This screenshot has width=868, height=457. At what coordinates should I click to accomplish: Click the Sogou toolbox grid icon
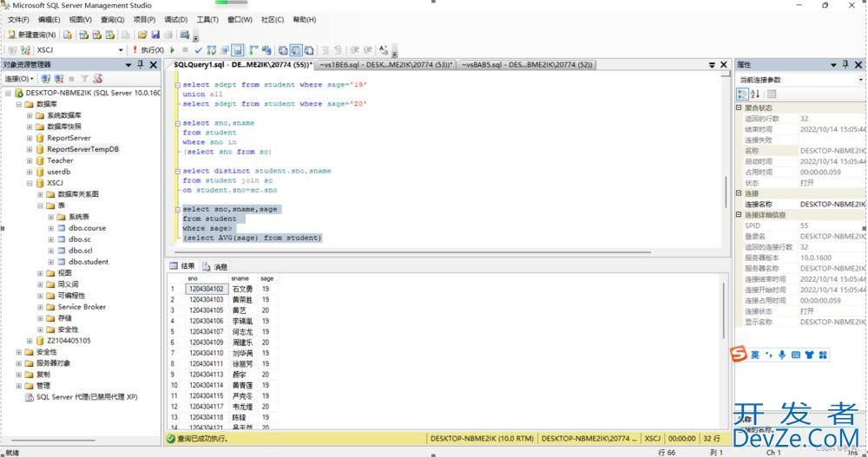[823, 355]
